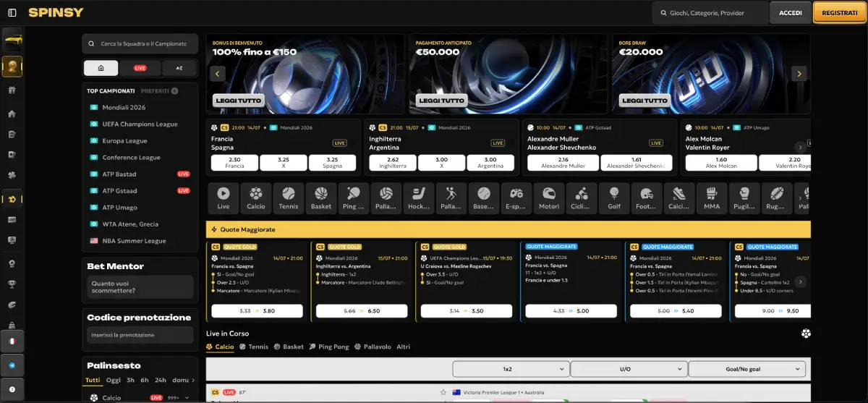Select the boosted 3.80 odds for Francia vs. Spagna

pos(258,310)
